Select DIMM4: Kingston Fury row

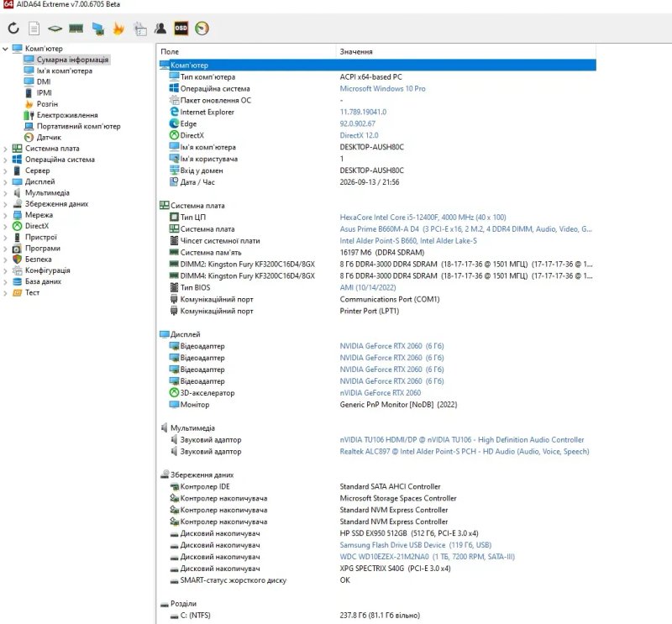(377, 276)
